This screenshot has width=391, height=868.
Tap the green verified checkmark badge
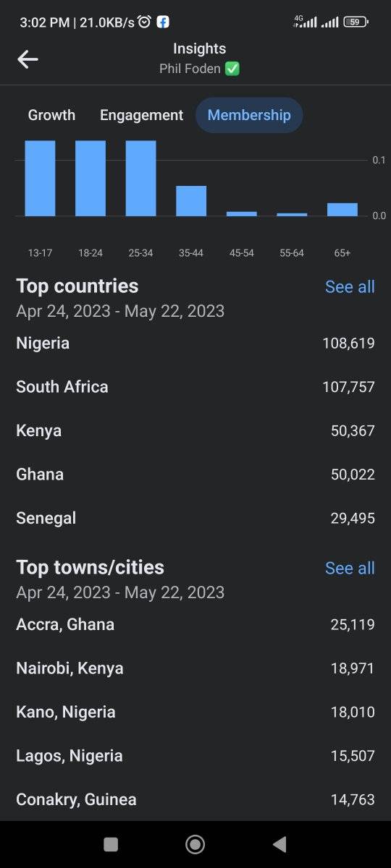click(x=232, y=69)
